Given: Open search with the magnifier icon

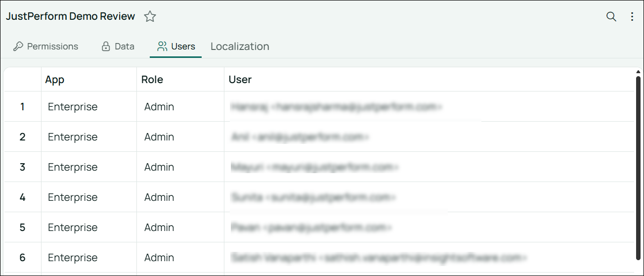Looking at the screenshot, I should [611, 17].
